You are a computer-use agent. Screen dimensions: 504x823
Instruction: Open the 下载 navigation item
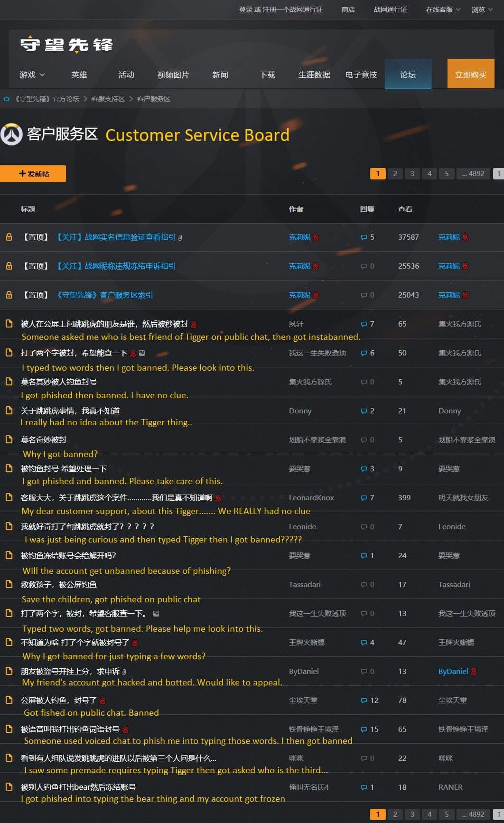click(x=267, y=75)
